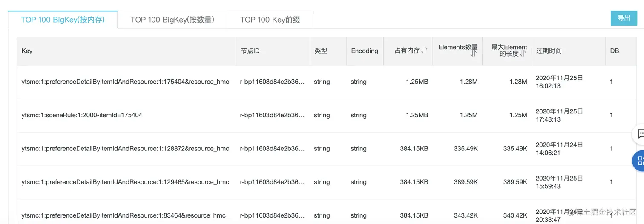Viewport: 644px width, 224px height.
Task: Sort by 占有内存 sort arrows icon
Action: point(424,51)
